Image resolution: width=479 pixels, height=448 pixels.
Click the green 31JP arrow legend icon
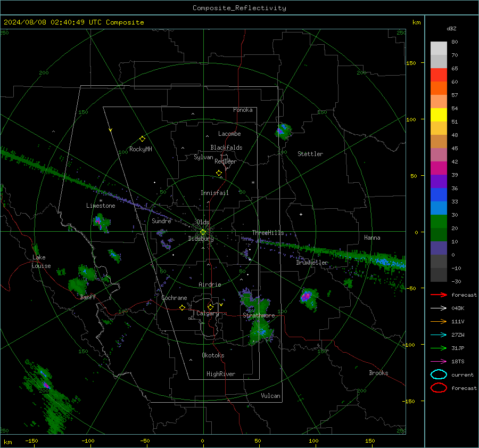[x=439, y=348]
